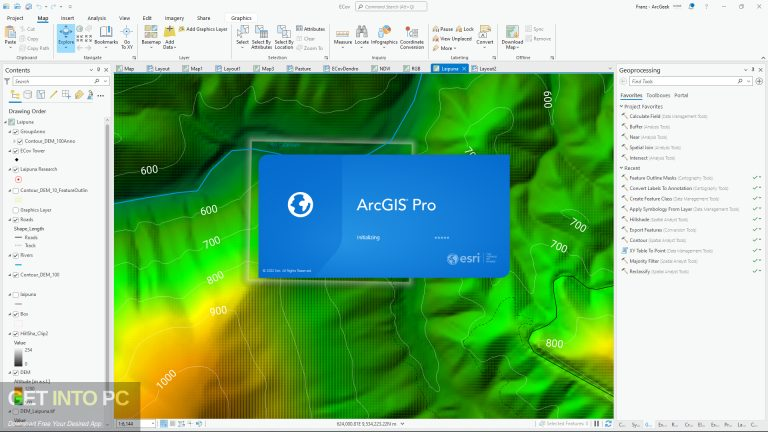Viewport: 768px width, 432px height.
Task: Click the Go To XY tool
Action: pyautogui.click(x=127, y=37)
